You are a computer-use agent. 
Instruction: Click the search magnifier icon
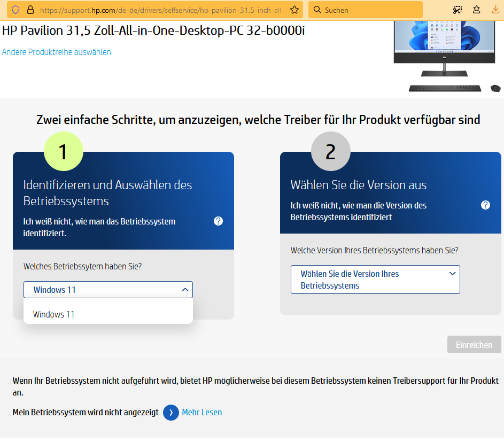[x=317, y=10]
